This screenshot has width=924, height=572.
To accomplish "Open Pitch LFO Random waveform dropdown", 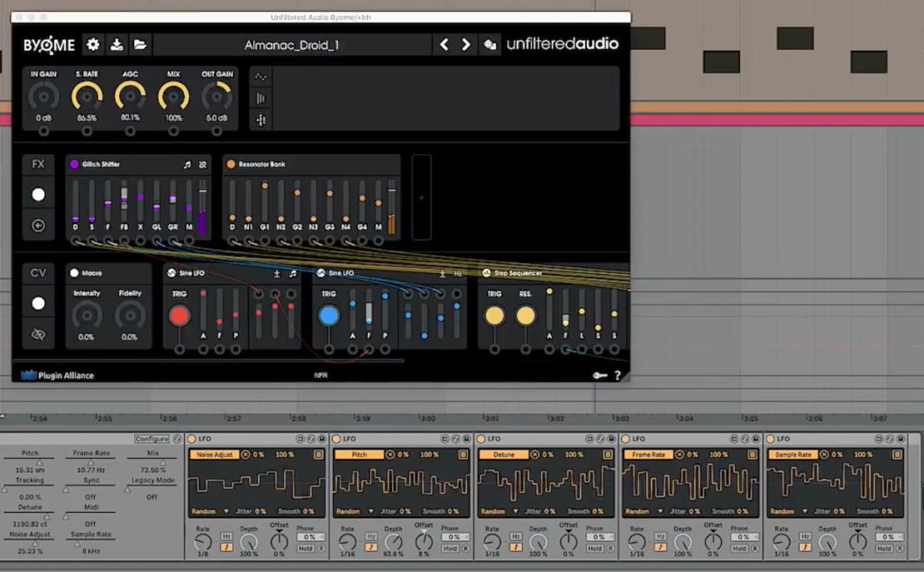I will (355, 511).
